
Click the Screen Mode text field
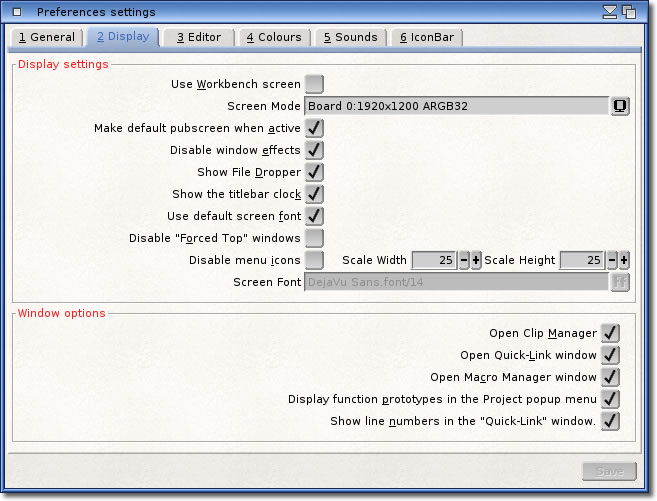coord(456,106)
